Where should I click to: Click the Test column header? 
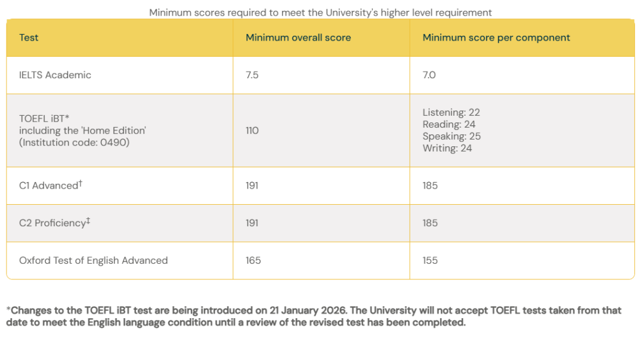(x=29, y=38)
